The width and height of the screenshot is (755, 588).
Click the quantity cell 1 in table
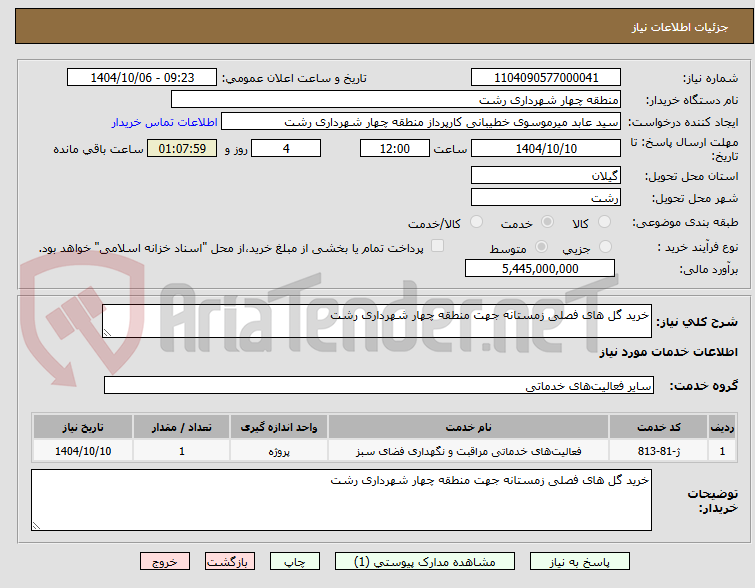(182, 451)
